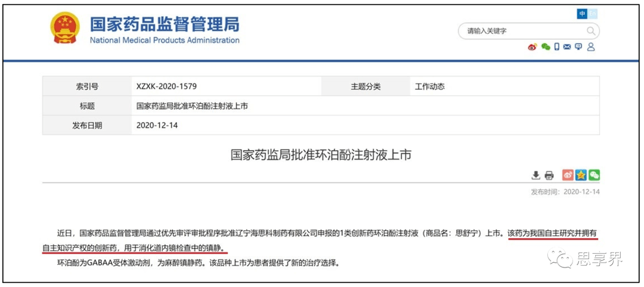Click the table title 国家药监局批准环泊酚注射液上市
644x287 pixels.
point(192,106)
